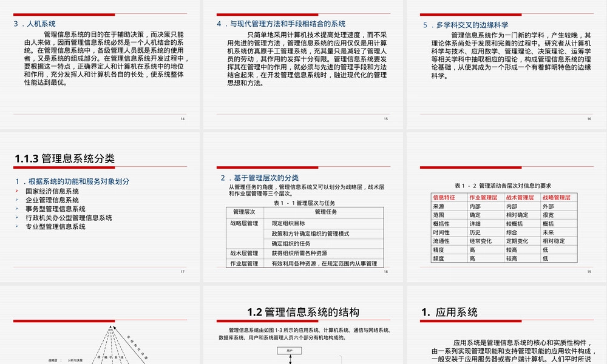This screenshot has height=364, width=607.
Task: Click bullet 专业型管理信息系统
Action: [55, 227]
